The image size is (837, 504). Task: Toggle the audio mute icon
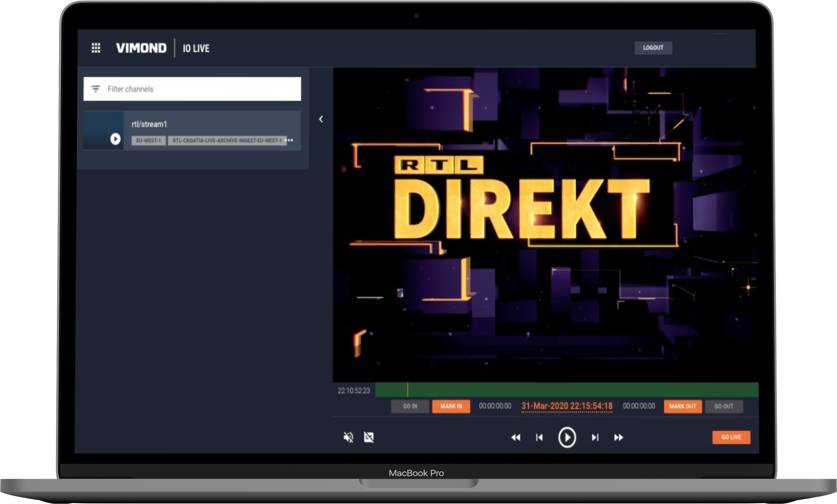[348, 437]
